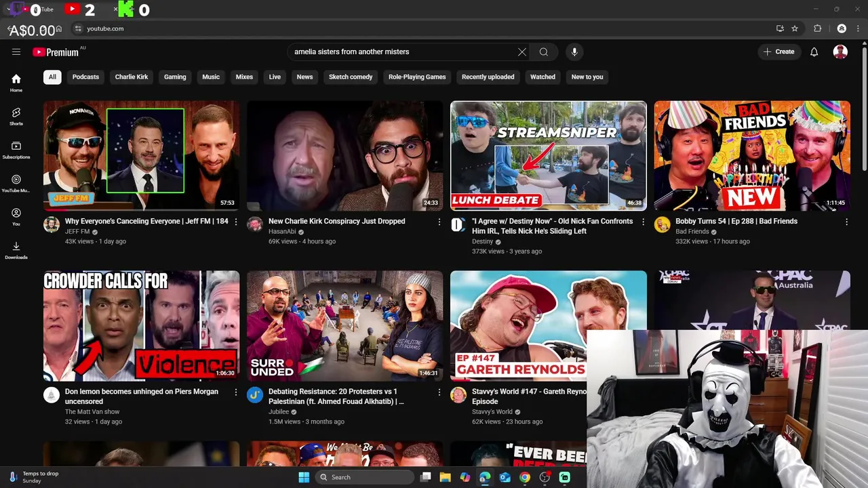
Task: Select the Watched chip
Action: pyautogui.click(x=542, y=77)
